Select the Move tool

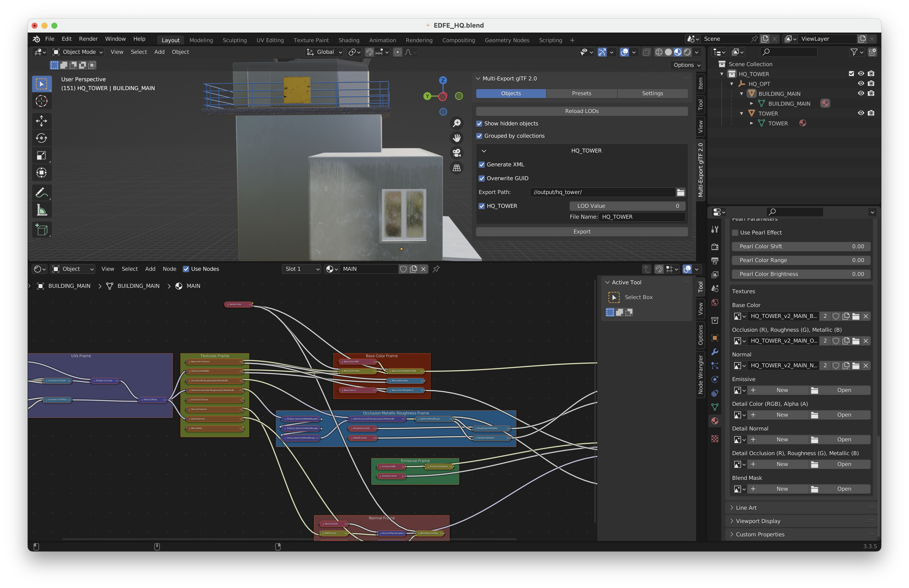tap(41, 121)
